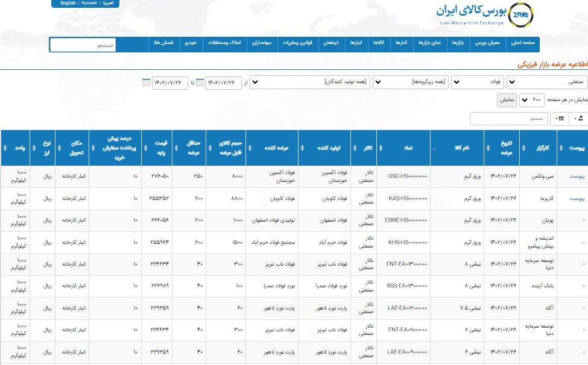This screenshot has width=588, height=365.
Task: Open the فولاد group dropdown
Action: 478,82
